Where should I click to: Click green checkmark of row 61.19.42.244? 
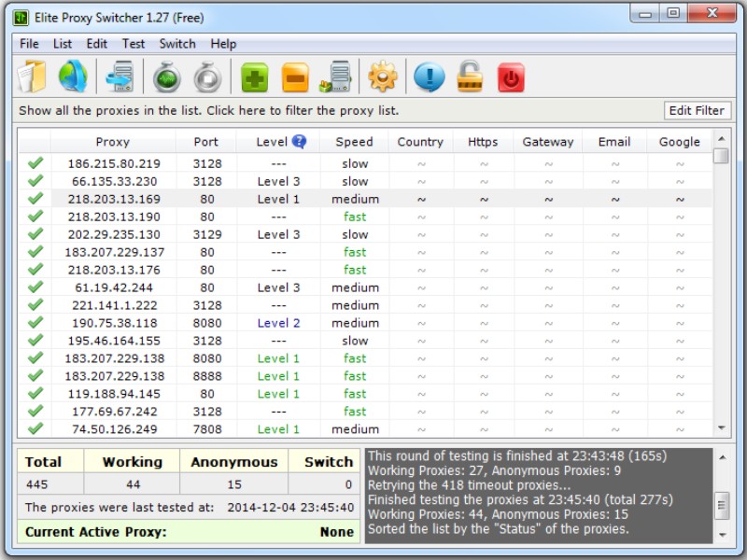(35, 287)
